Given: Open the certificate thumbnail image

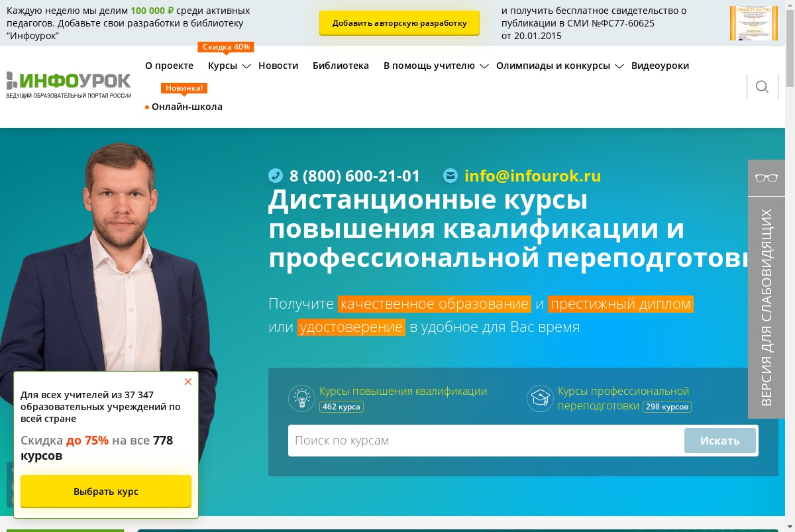Looking at the screenshot, I should pos(754,23).
